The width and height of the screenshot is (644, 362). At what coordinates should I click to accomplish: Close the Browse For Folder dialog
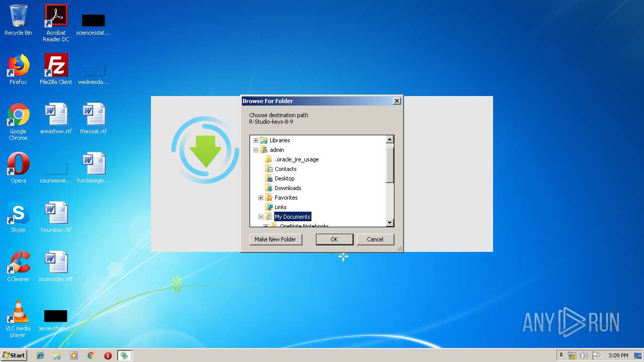pos(396,101)
